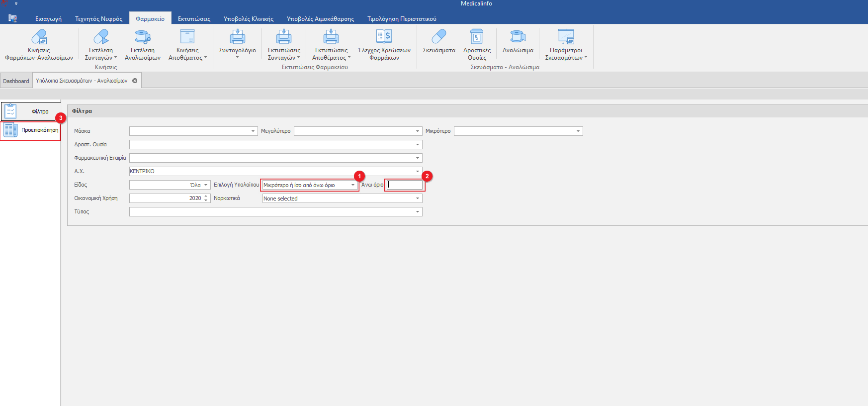This screenshot has width=868, height=406.
Task: Click the Δραστικές Ουσίες icon
Action: coord(477,37)
